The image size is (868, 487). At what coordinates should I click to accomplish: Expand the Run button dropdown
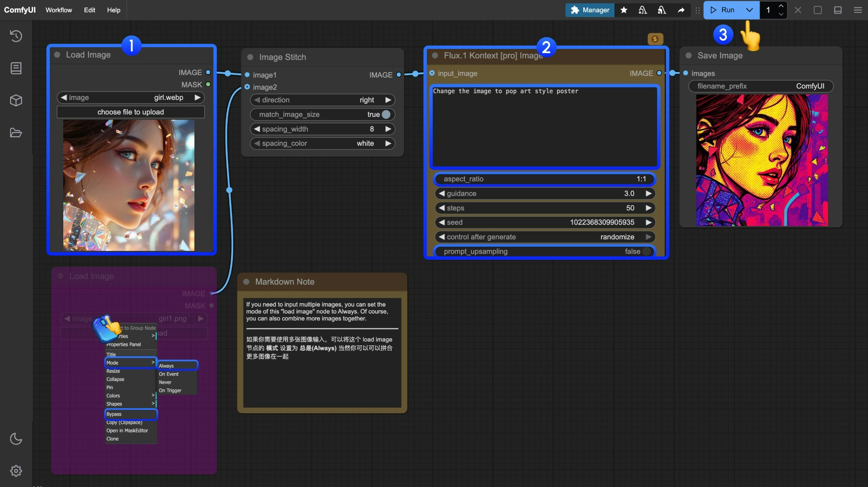coord(749,10)
